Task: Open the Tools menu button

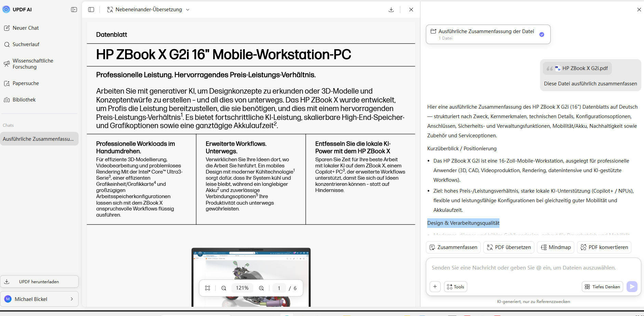Action: click(455, 287)
